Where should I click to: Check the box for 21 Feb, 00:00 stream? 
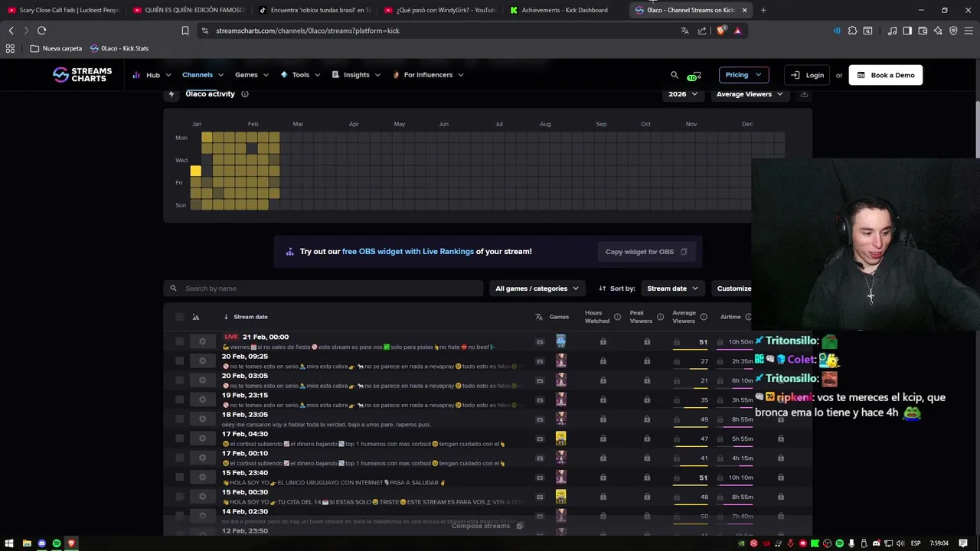tap(179, 342)
